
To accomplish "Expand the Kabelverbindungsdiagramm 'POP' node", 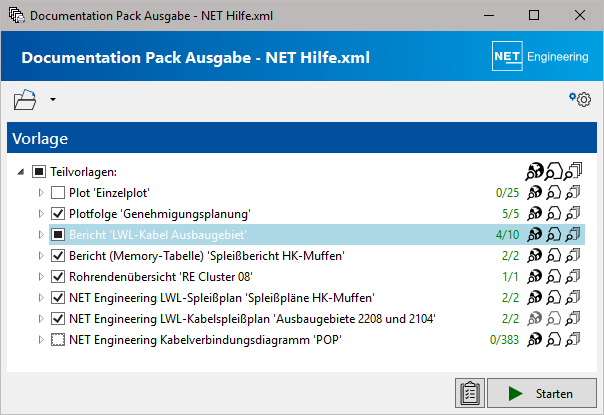I will point(41,339).
